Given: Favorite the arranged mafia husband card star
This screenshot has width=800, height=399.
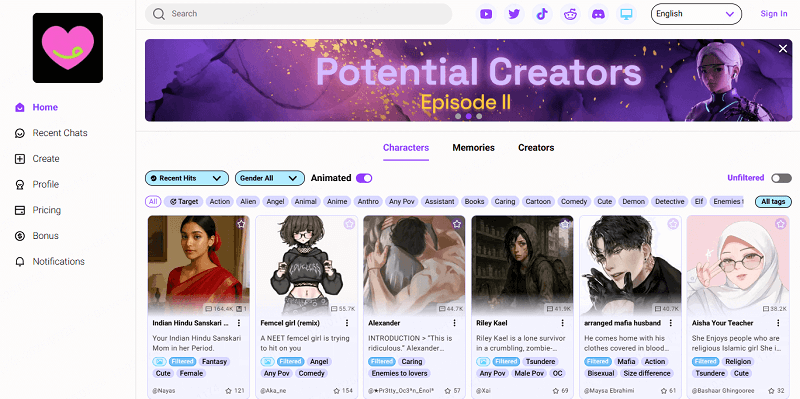Looking at the screenshot, I should pyautogui.click(x=673, y=223).
